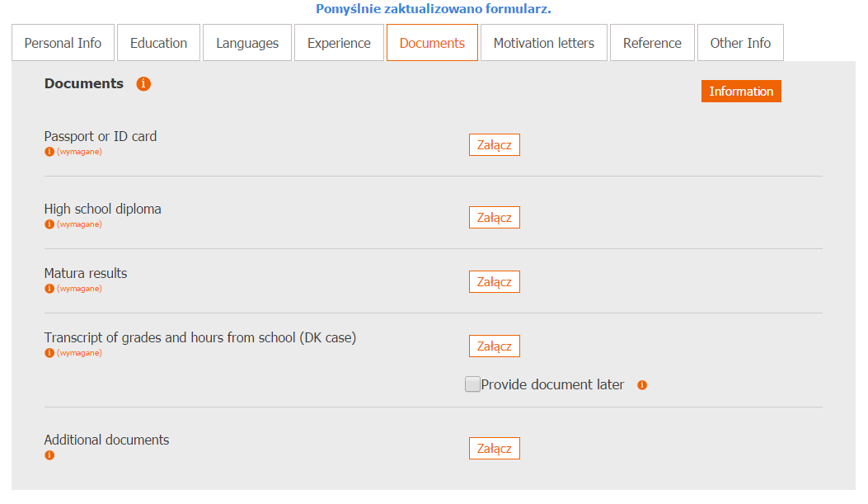
Task: Open the Experience tab
Action: [x=340, y=43]
